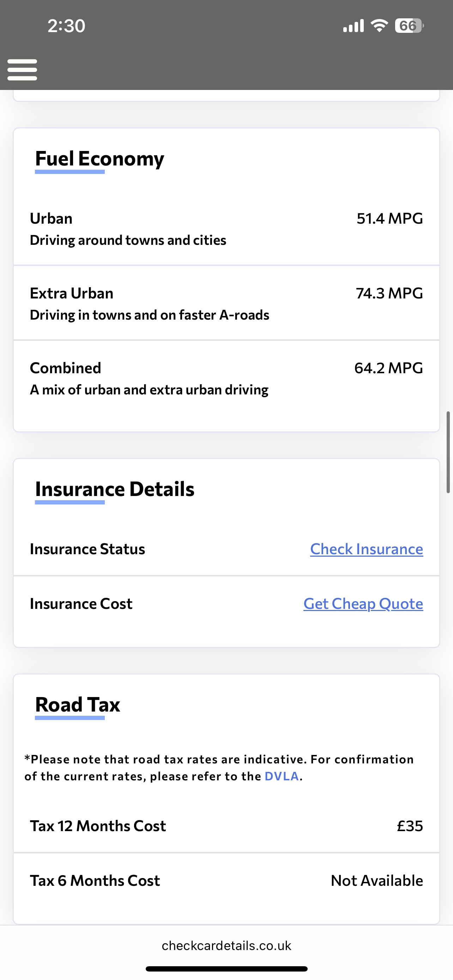453x980 pixels.
Task: Open the hamburger menu
Action: pos(22,69)
